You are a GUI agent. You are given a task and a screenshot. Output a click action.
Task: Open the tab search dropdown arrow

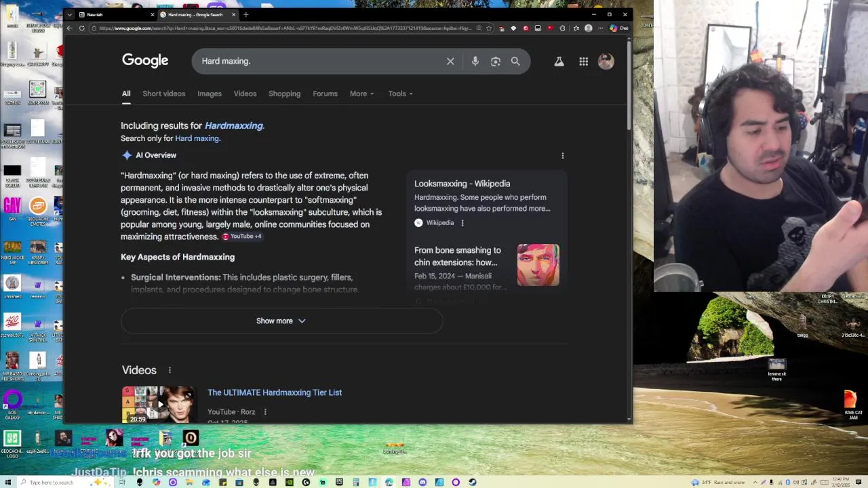point(69,14)
